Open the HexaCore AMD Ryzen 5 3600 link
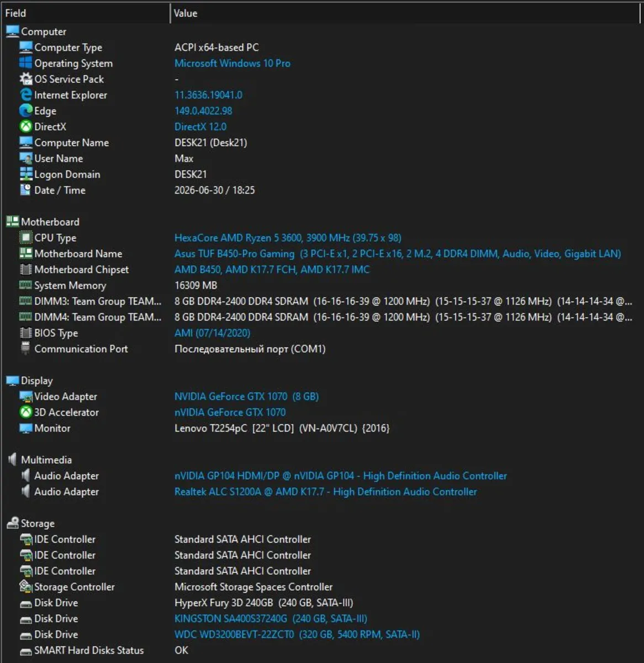 coord(288,238)
